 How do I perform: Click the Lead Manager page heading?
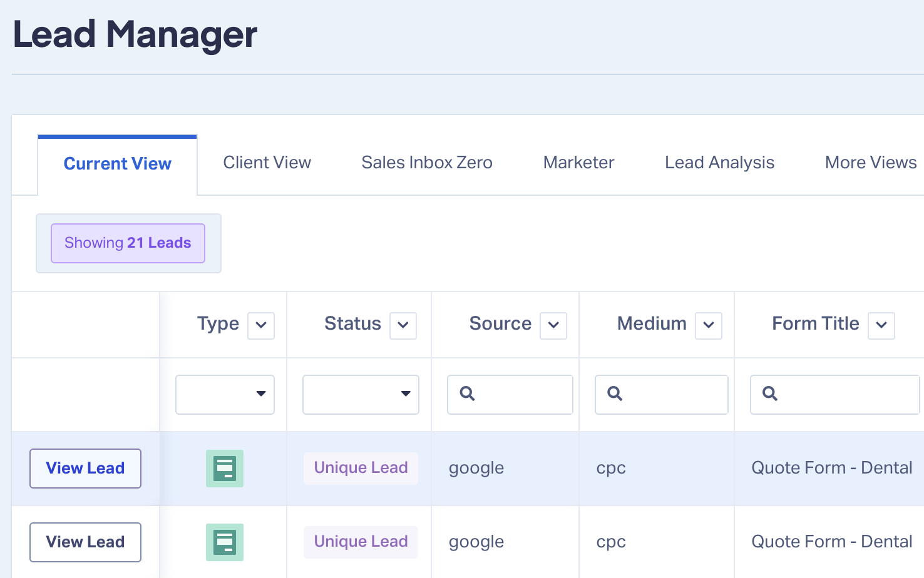(x=135, y=35)
